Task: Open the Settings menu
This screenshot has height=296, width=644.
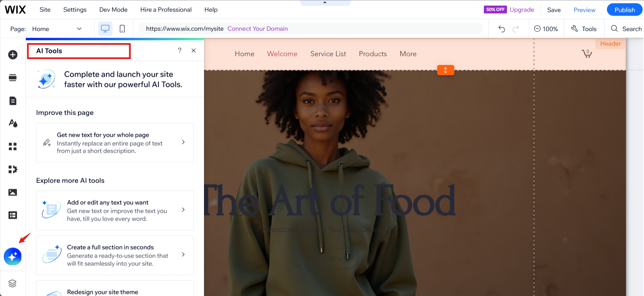Action: coord(75,10)
